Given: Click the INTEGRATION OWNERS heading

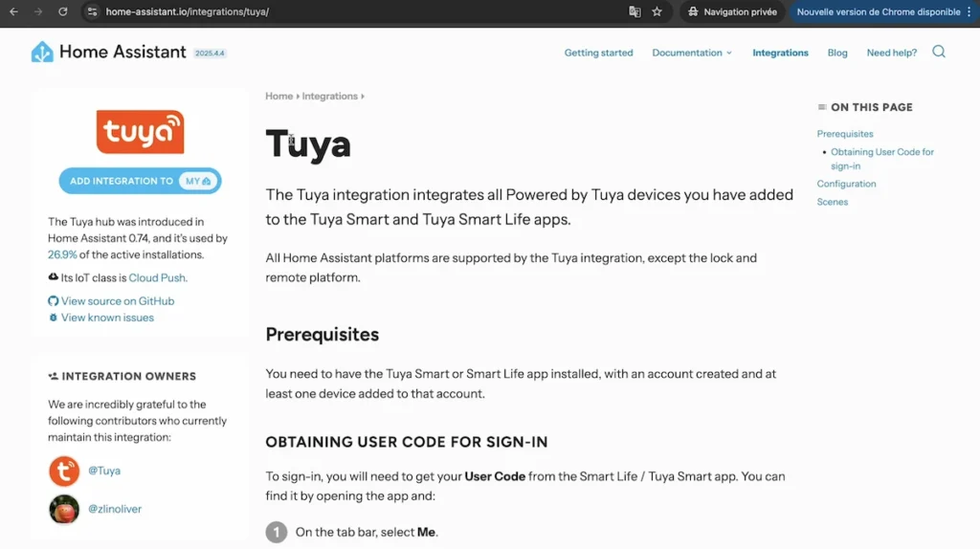Looking at the screenshot, I should tap(128, 377).
